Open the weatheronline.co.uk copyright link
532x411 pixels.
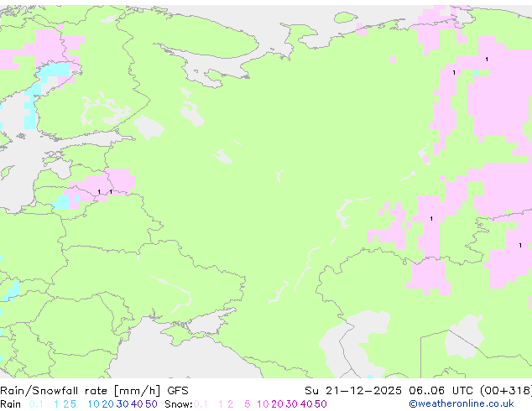click(462, 403)
